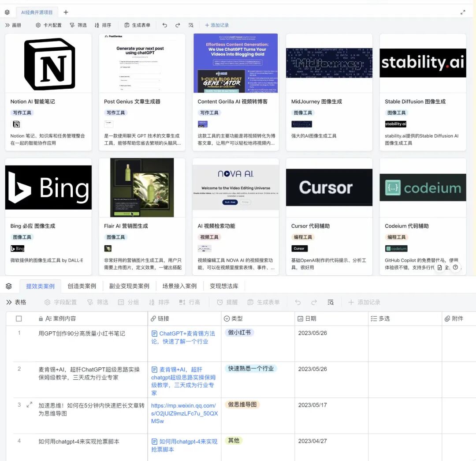The width and height of the screenshot is (476, 461).
Task: Click 生成表单 in gallery toolbar
Action: 138,25
